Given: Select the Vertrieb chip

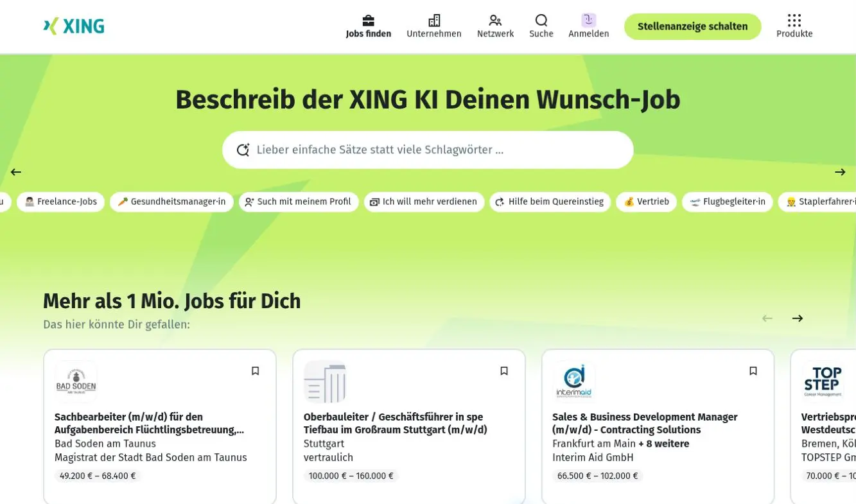Looking at the screenshot, I should pos(646,202).
